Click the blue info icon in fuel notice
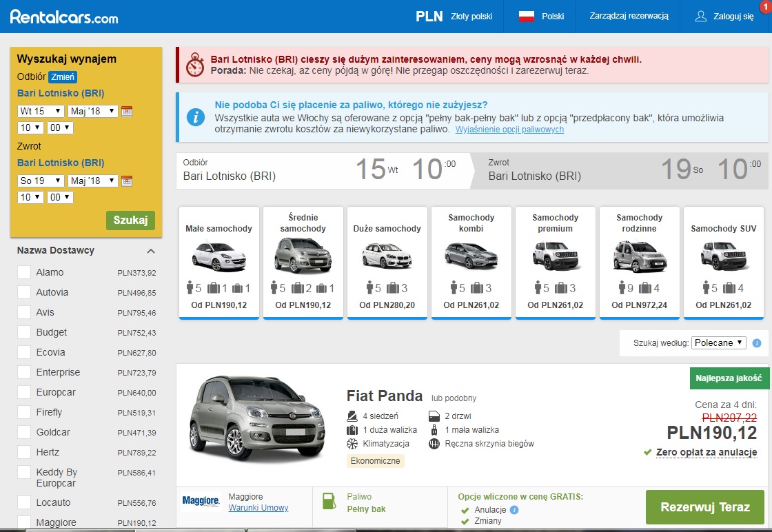 (x=196, y=117)
